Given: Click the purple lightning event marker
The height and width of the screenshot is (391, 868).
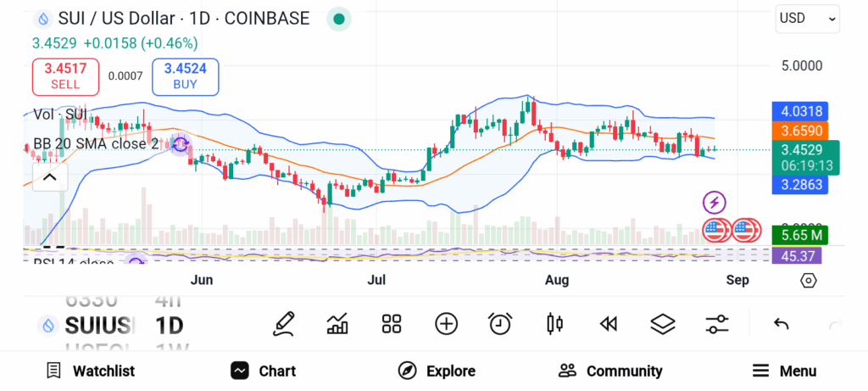Looking at the screenshot, I should (715, 202).
